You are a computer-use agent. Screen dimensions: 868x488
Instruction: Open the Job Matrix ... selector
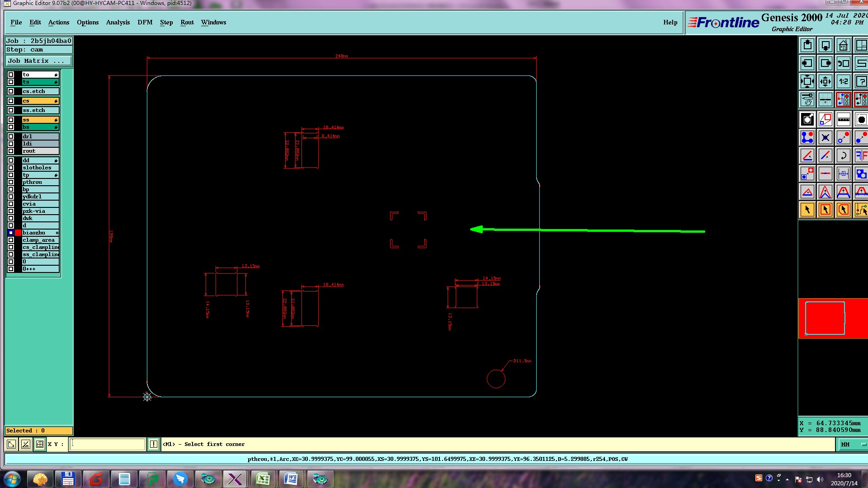[x=38, y=61]
